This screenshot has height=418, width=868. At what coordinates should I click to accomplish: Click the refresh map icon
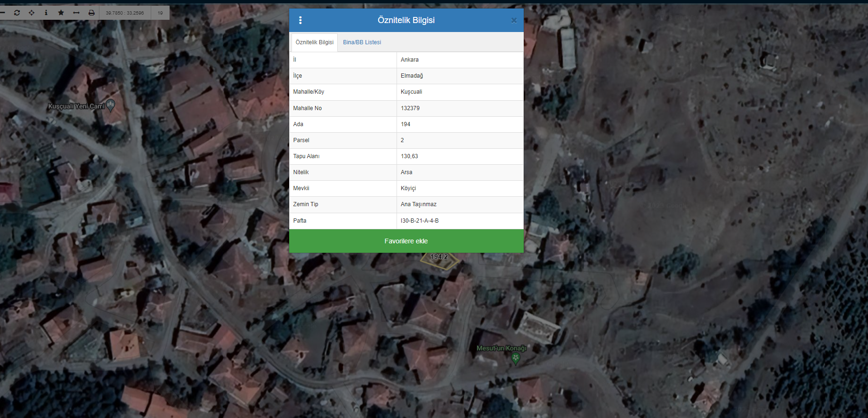point(17,13)
